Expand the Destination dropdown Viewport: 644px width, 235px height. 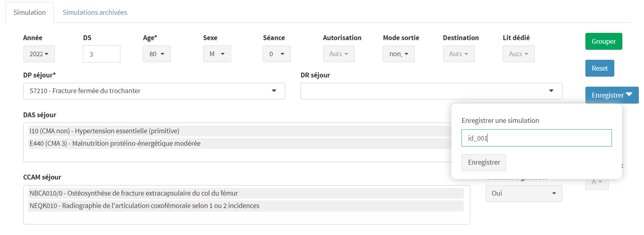pyautogui.click(x=459, y=54)
